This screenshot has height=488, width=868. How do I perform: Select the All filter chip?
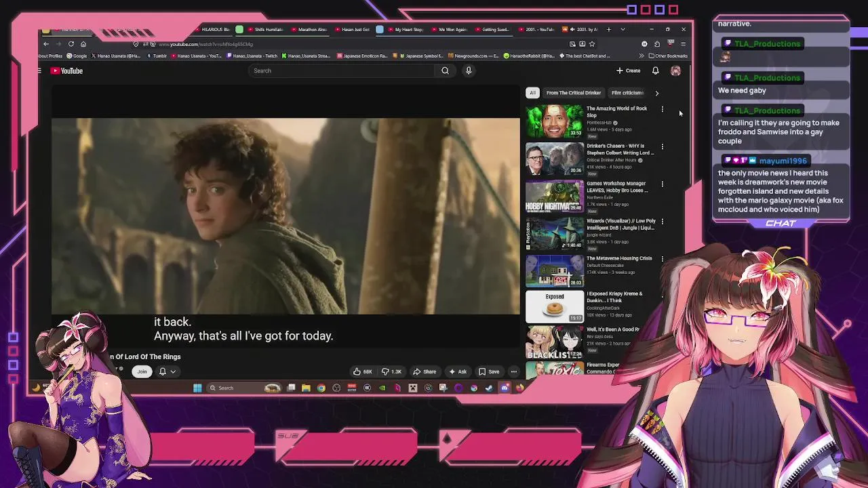point(532,93)
